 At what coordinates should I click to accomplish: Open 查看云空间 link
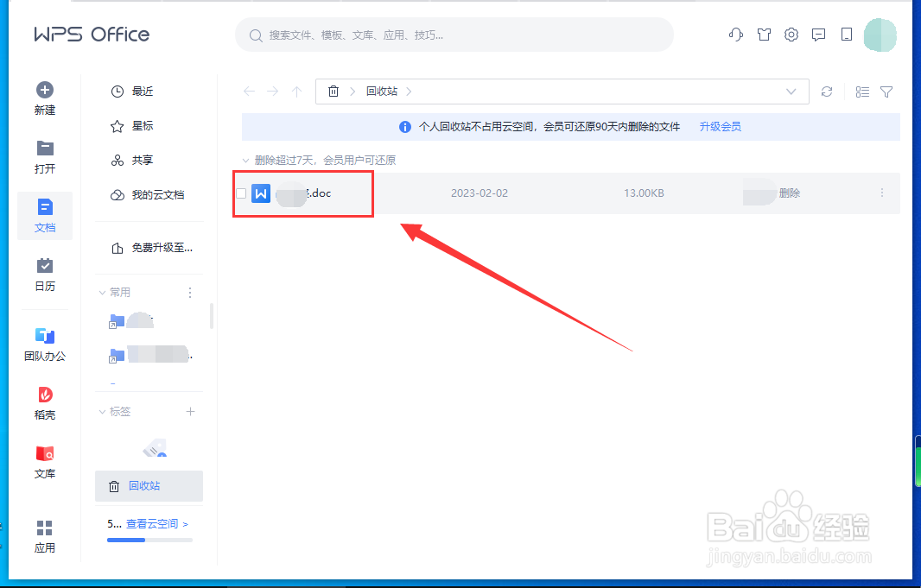[x=154, y=523]
